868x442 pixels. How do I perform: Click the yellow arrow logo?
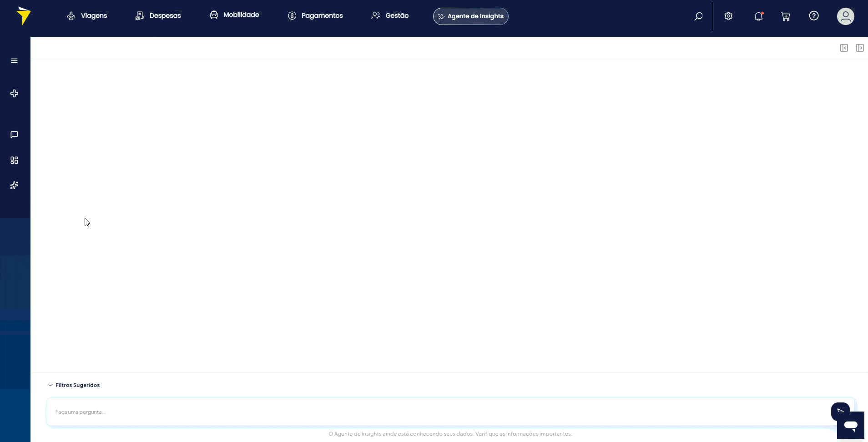[24, 16]
